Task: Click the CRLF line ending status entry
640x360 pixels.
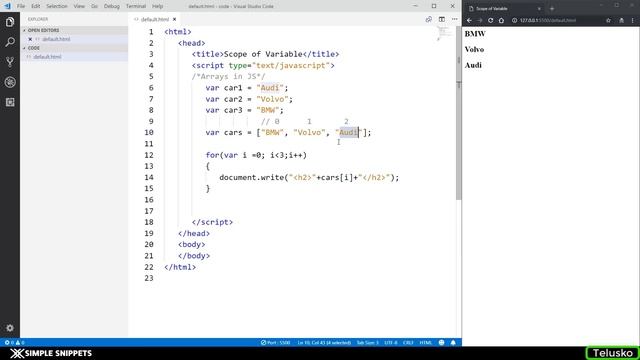Action: coord(408,342)
